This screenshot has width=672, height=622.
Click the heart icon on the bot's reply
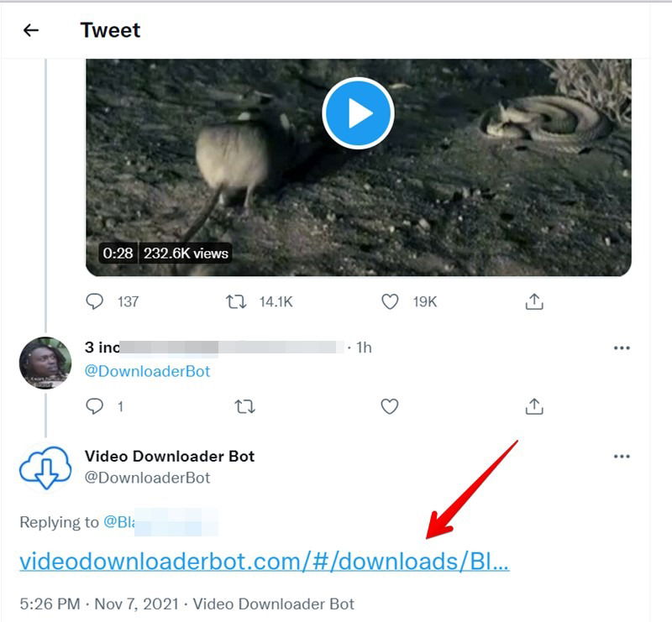click(x=390, y=407)
